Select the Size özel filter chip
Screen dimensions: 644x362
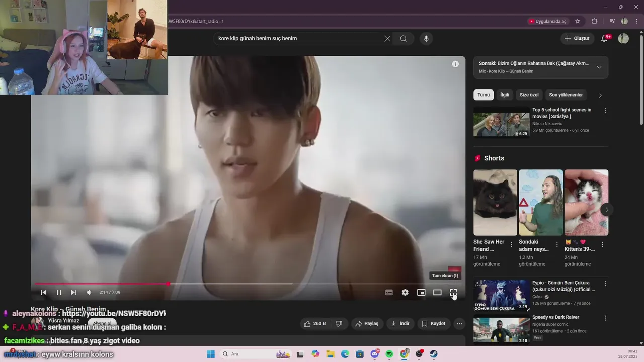[x=529, y=95]
